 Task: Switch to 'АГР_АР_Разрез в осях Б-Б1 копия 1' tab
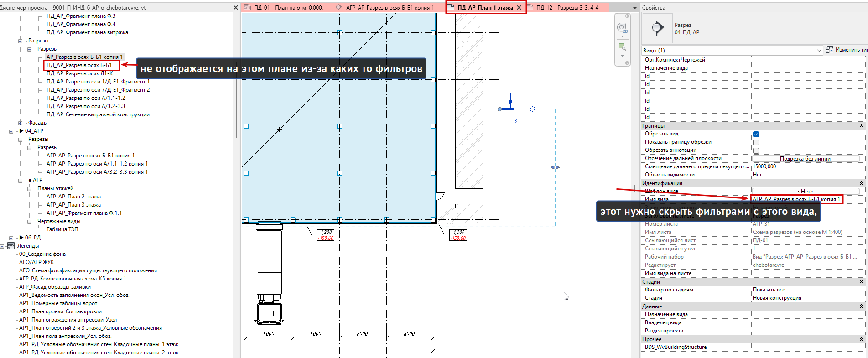pyautogui.click(x=390, y=8)
